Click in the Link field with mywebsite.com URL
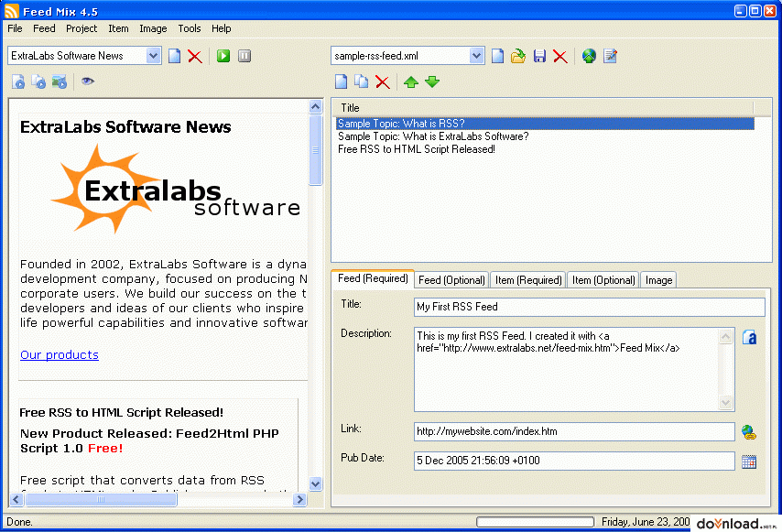This screenshot has width=782, height=532. coord(574,432)
